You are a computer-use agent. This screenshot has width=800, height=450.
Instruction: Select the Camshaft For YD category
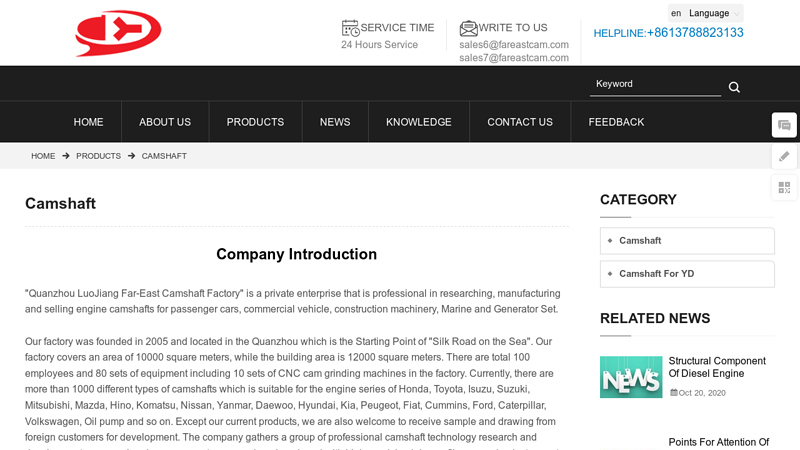point(687,274)
